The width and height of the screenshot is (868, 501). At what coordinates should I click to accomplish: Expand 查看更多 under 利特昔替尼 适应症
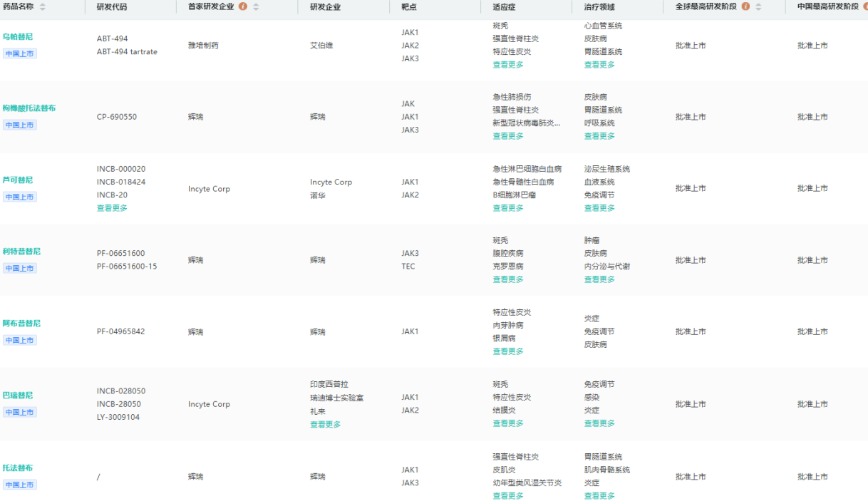point(508,279)
